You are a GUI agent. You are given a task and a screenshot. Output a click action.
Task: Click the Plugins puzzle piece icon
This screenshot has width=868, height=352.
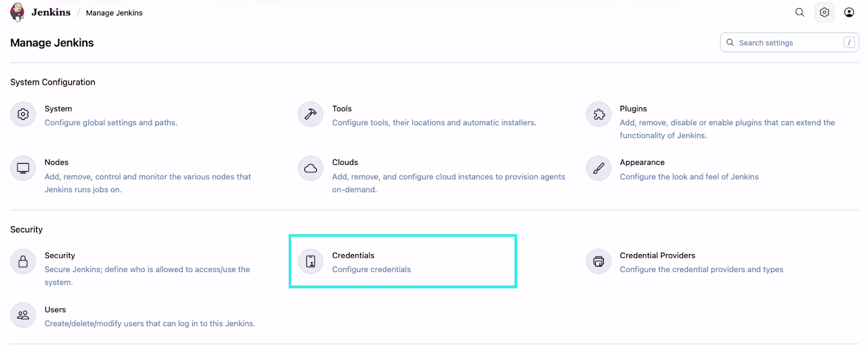[x=599, y=115]
